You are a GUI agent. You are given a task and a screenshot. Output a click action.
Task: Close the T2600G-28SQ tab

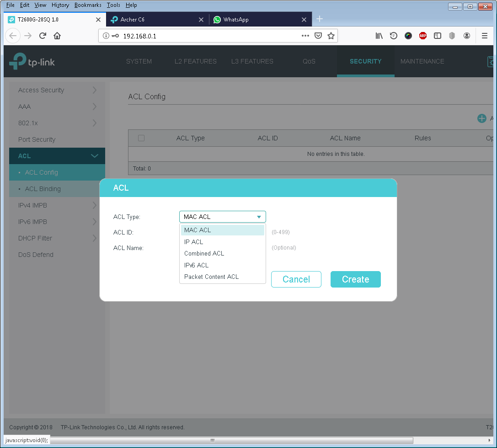click(x=98, y=20)
